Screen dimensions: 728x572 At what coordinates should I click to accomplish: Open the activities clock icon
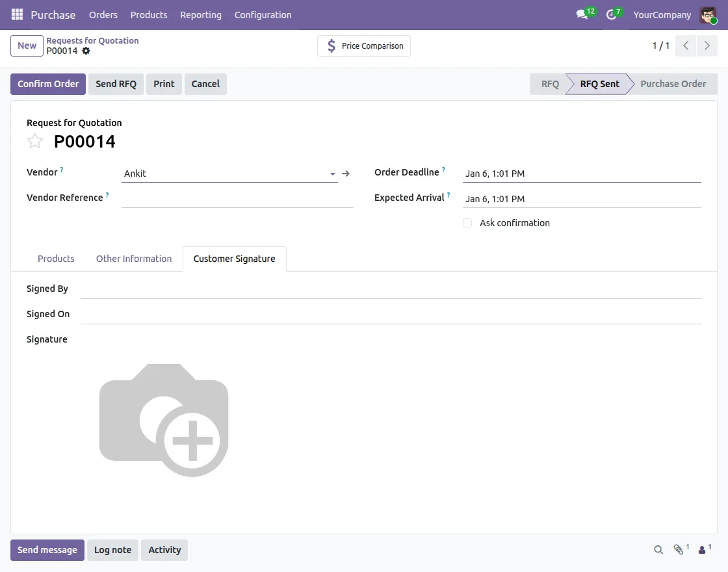click(610, 14)
